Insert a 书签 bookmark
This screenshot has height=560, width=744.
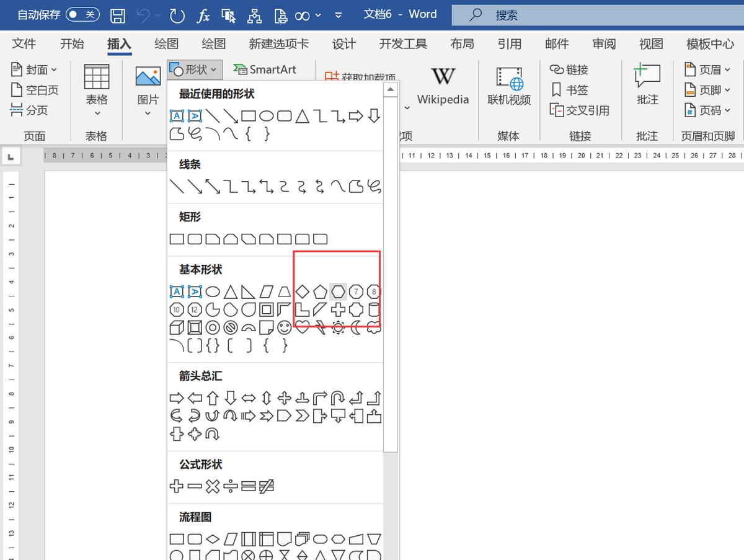[569, 90]
